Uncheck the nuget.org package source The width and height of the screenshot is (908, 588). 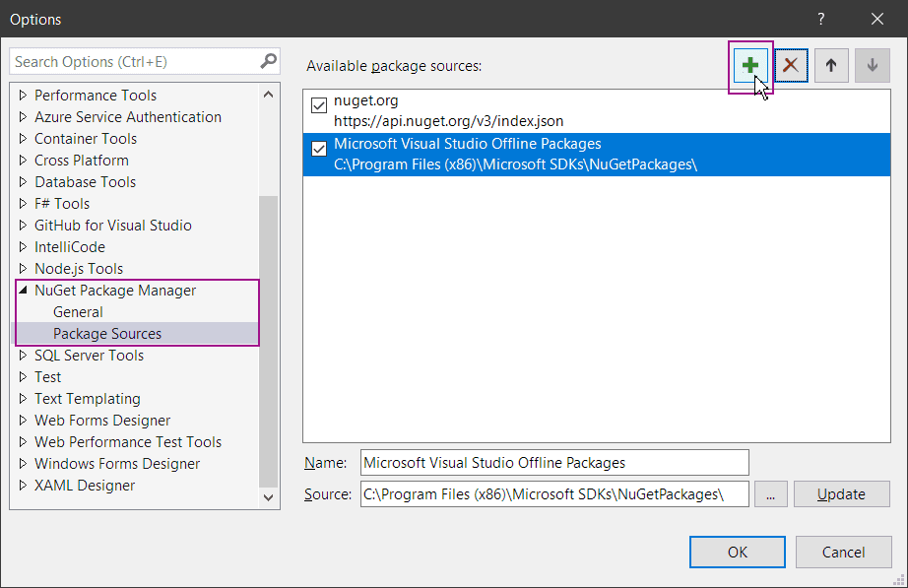[x=319, y=105]
